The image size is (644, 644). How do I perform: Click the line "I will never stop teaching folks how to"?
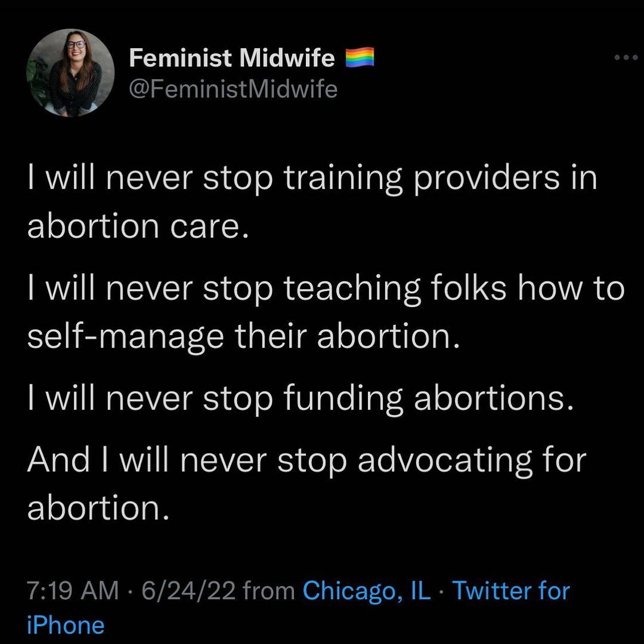click(x=326, y=289)
